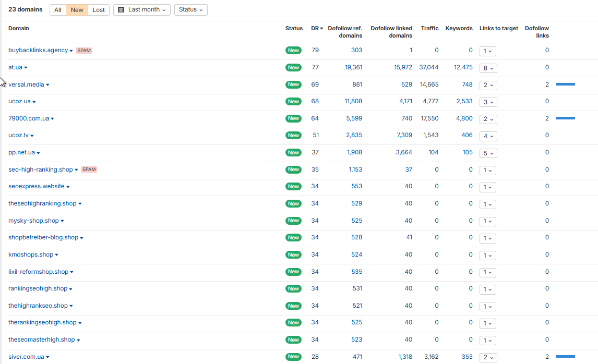This screenshot has height=364, width=598.
Task: Open links to target dropdown for versal.media
Action: click(488, 85)
